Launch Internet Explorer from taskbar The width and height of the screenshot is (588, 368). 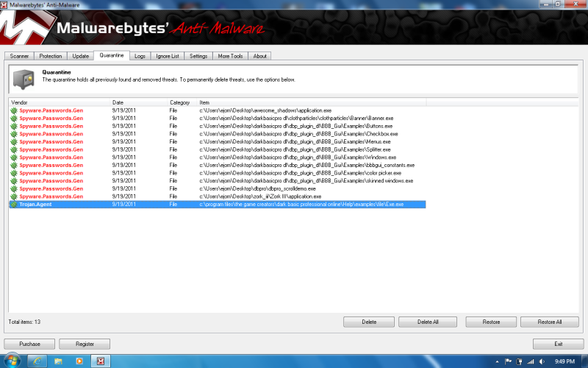(x=37, y=361)
